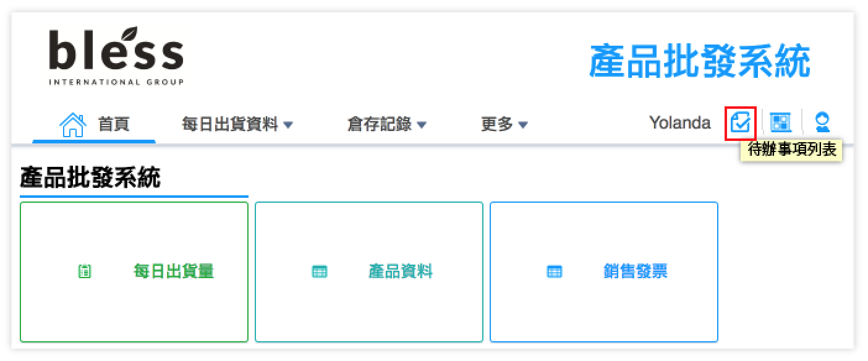Expand the 倉存記錄 dropdown arrow
The width and height of the screenshot is (868, 361).
pos(422,125)
